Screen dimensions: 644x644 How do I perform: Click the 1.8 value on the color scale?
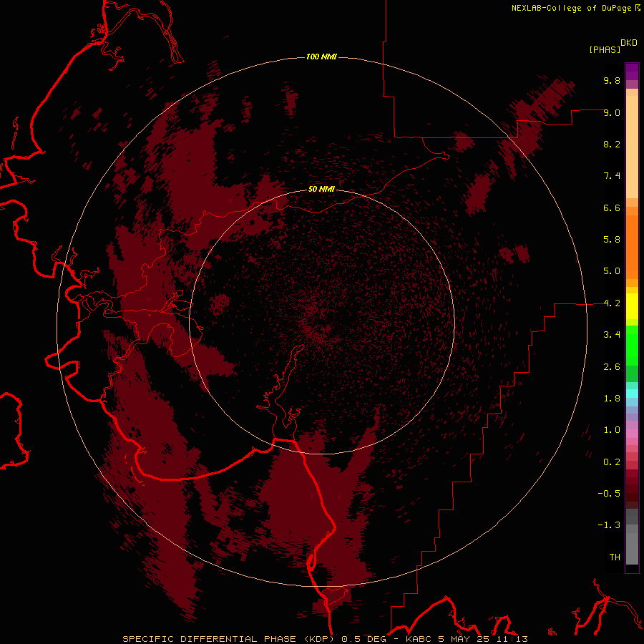612,399
